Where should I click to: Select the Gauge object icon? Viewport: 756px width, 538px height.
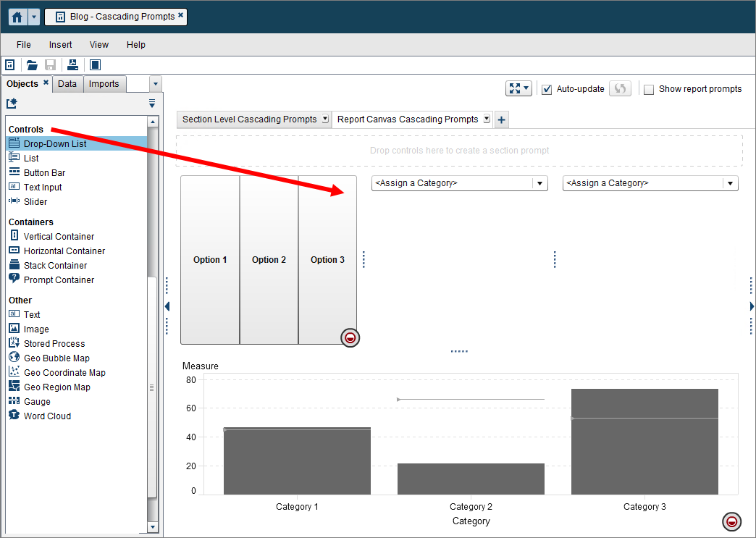pyautogui.click(x=14, y=401)
